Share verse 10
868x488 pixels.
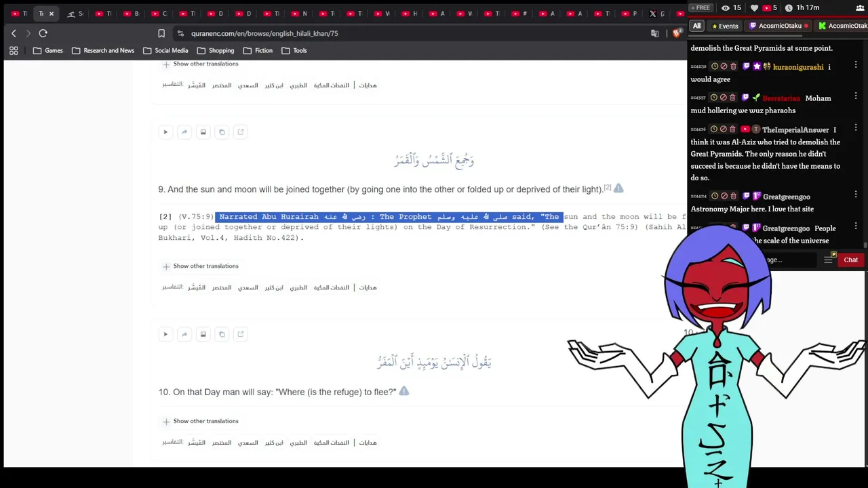184,334
